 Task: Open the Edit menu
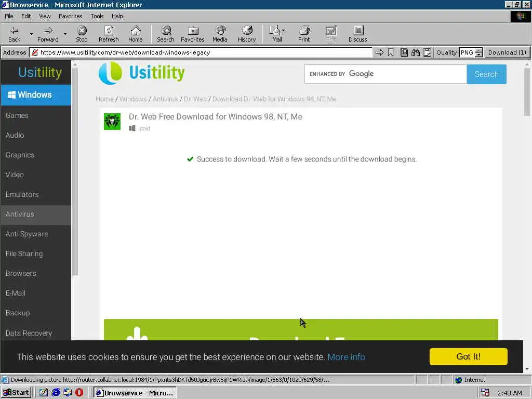[x=26, y=16]
